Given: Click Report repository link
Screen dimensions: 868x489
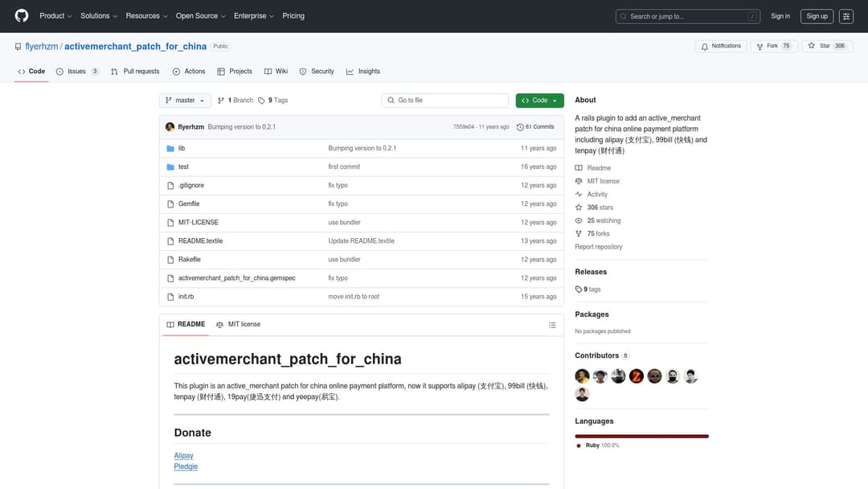Looking at the screenshot, I should [x=599, y=247].
